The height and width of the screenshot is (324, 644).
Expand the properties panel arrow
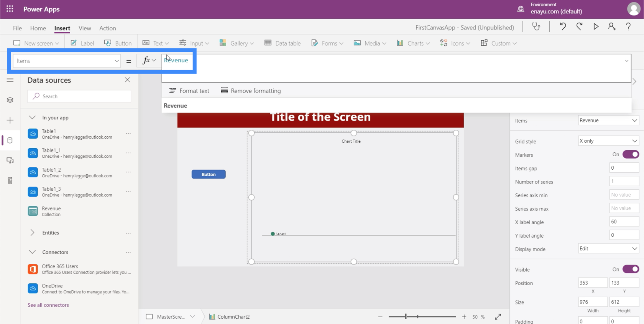pos(634,81)
